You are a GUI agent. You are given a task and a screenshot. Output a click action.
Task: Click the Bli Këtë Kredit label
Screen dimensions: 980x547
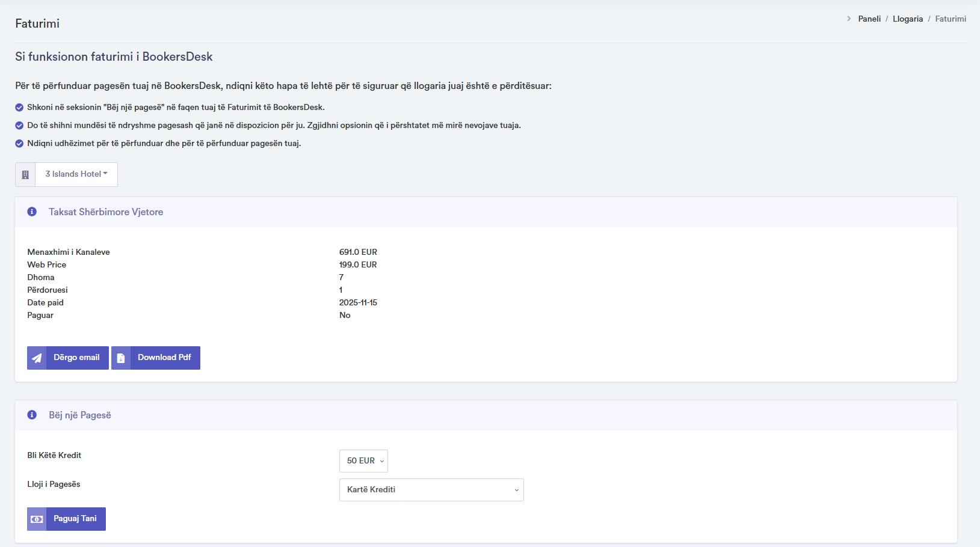pos(54,455)
